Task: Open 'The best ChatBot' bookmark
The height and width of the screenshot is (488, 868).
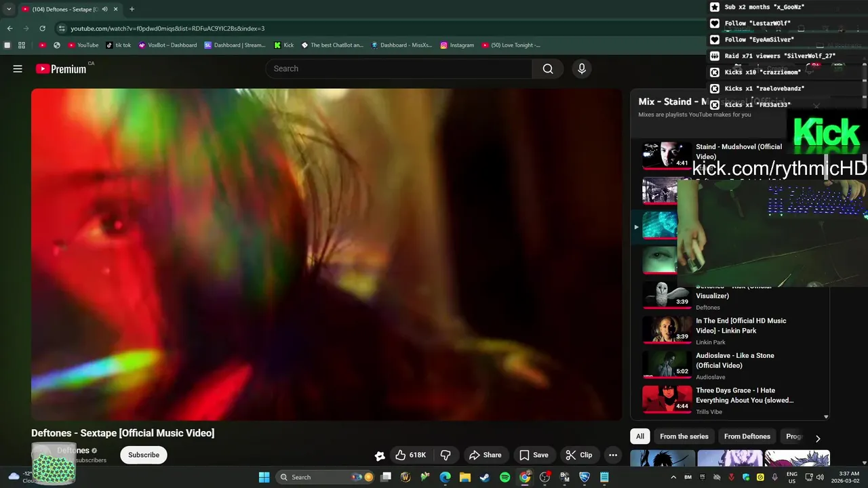Action: tap(332, 45)
